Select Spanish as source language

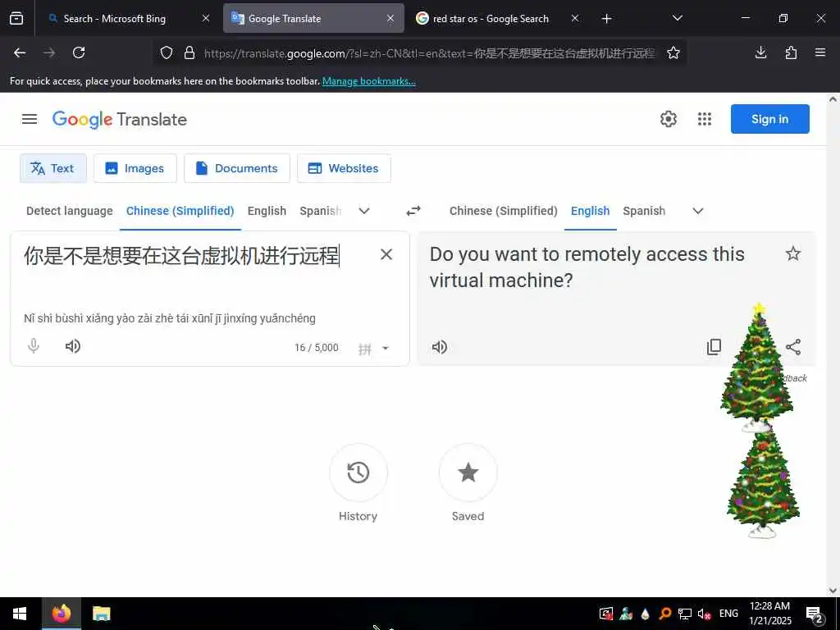click(x=321, y=211)
